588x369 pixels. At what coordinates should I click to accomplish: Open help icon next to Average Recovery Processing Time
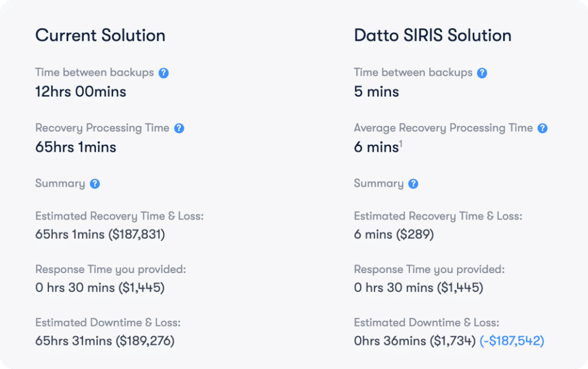pyautogui.click(x=542, y=128)
